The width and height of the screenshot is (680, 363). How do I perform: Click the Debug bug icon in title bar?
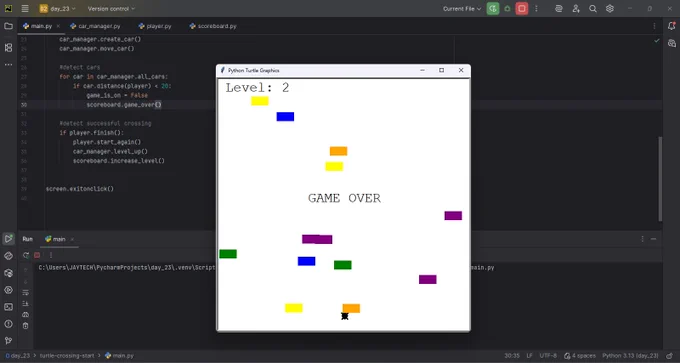pos(507,9)
